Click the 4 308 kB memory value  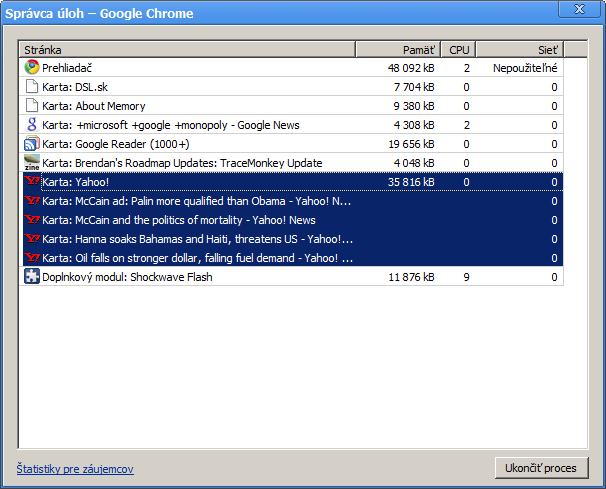click(414, 125)
